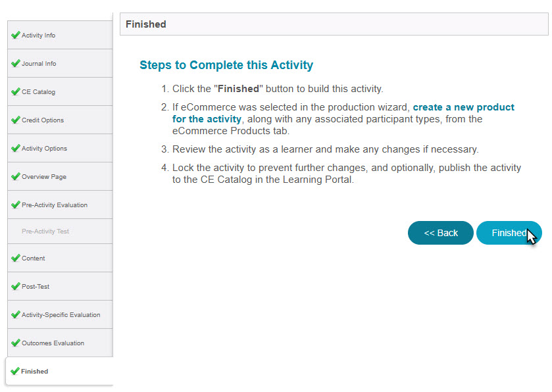Click the Finished header bar
Image resolution: width=552 pixels, height=392 pixels.
[334, 24]
